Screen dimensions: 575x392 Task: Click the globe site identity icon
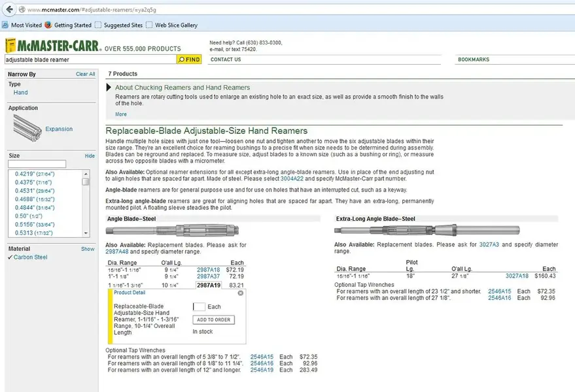click(x=22, y=10)
